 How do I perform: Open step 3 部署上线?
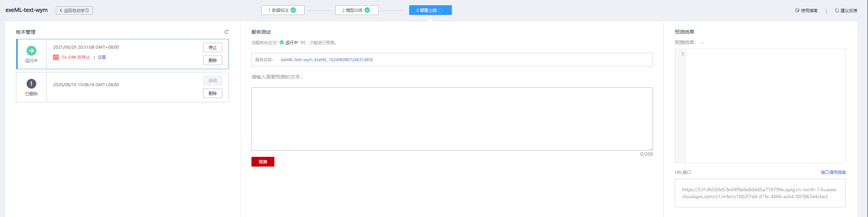(430, 10)
